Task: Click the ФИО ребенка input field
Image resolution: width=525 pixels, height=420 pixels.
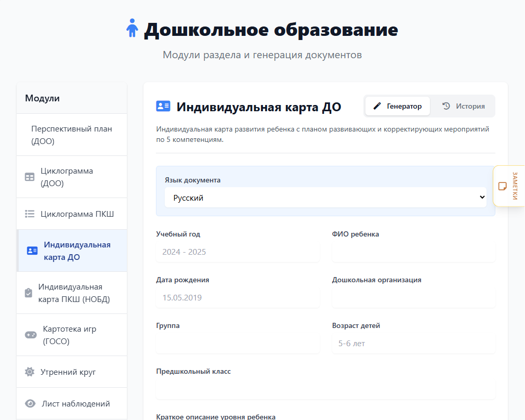Action: pyautogui.click(x=414, y=252)
